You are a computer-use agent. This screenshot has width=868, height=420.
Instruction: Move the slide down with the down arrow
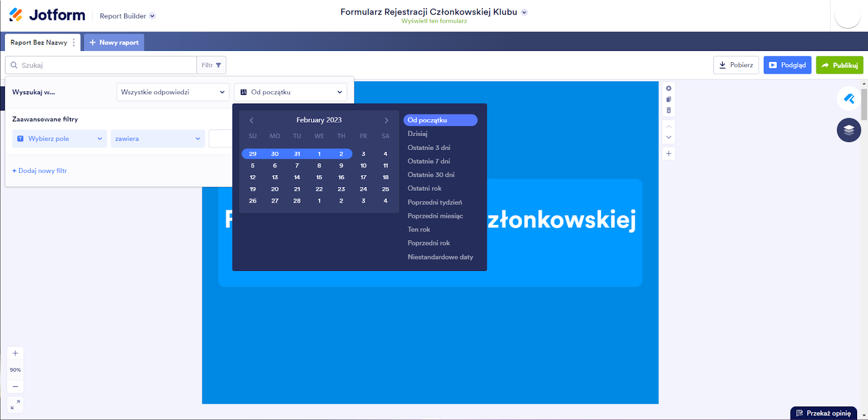click(669, 138)
